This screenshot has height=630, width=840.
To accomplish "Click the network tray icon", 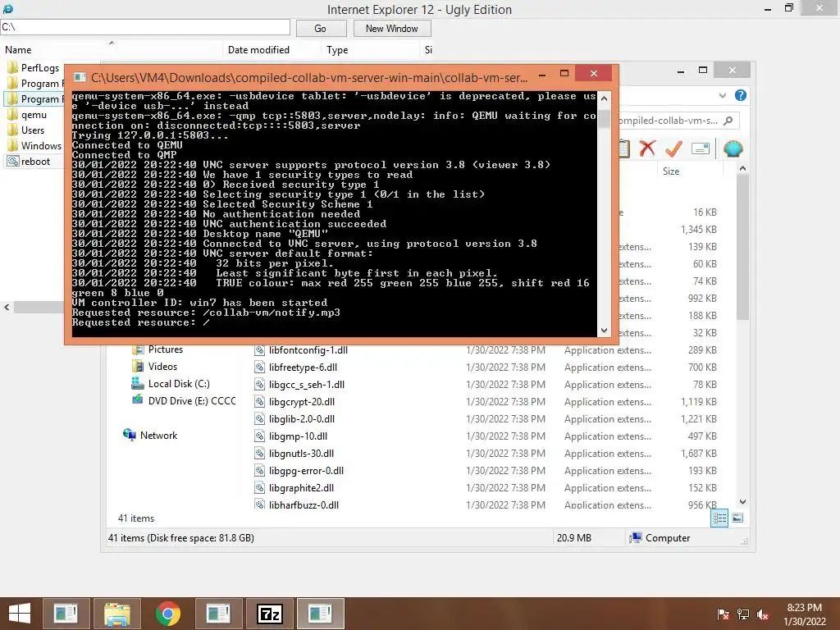I will pos(743,614).
